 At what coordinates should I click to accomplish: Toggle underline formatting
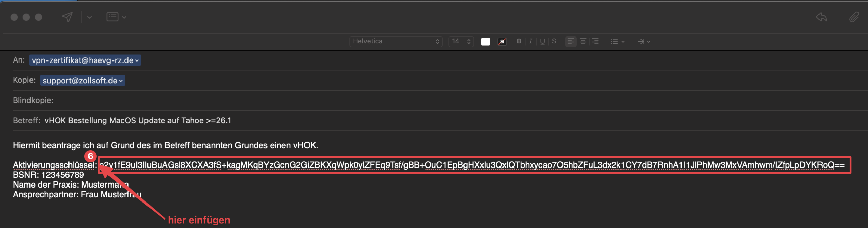[x=542, y=41]
